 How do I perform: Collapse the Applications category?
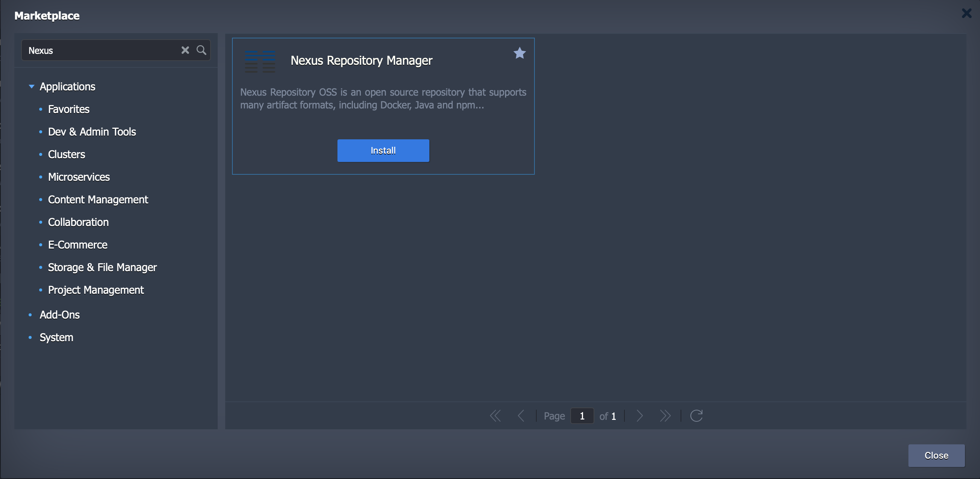pos(32,87)
